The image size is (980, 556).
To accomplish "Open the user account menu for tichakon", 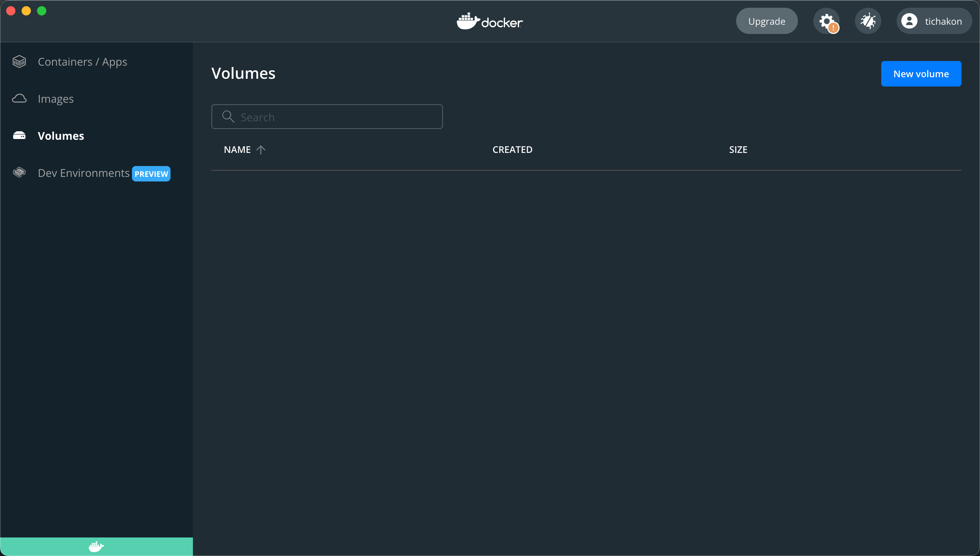I will pos(934,21).
